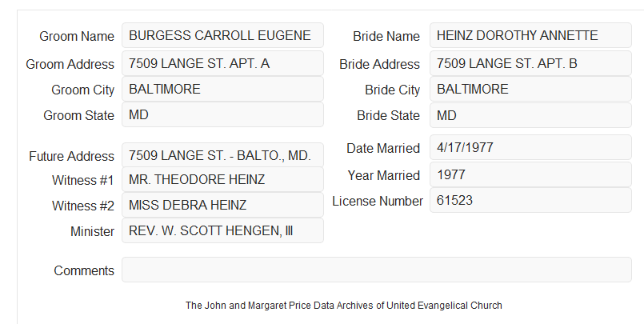
Task: Select the Witness #1 field
Action: click(x=222, y=179)
